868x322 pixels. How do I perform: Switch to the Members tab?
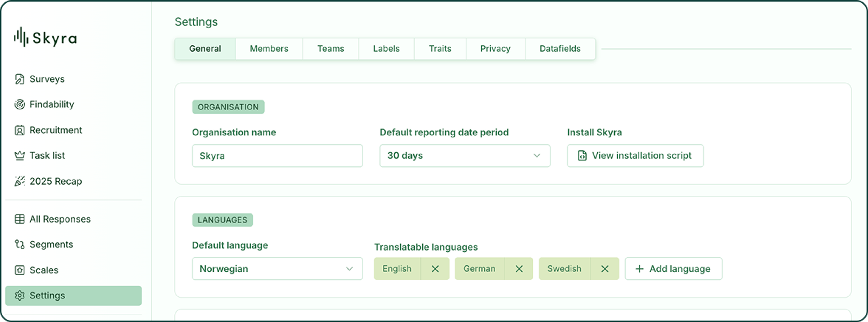(x=269, y=49)
